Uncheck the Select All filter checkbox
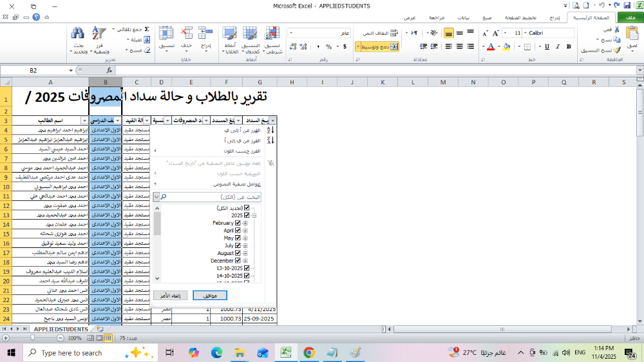644x362 pixels. coord(247,208)
